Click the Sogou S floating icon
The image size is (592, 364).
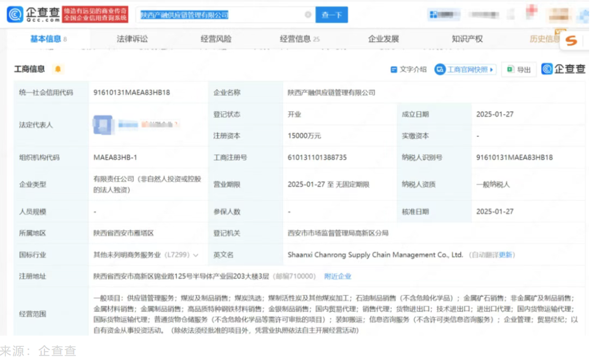coord(571,41)
